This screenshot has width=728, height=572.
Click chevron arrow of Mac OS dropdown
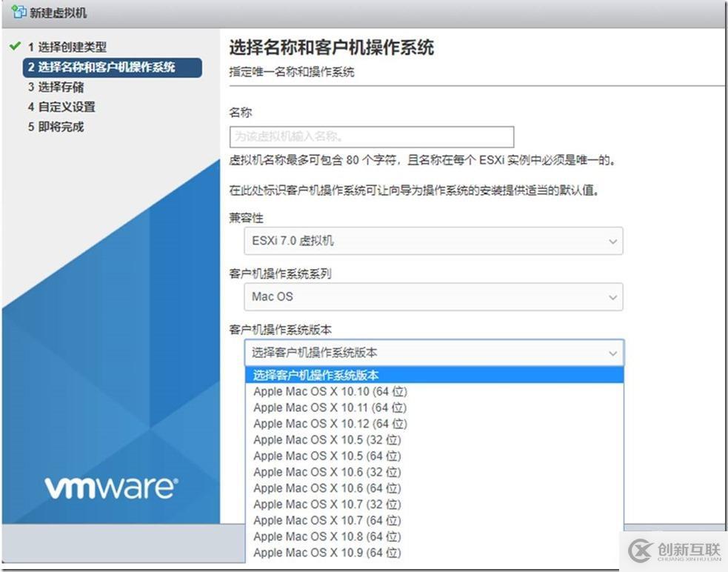coord(612,298)
